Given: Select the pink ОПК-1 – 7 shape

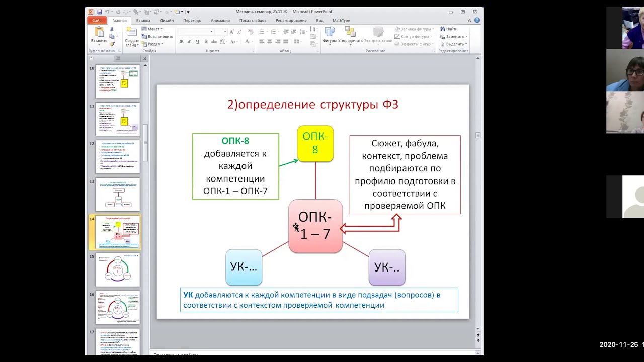Looking at the screenshot, I should point(315,226).
